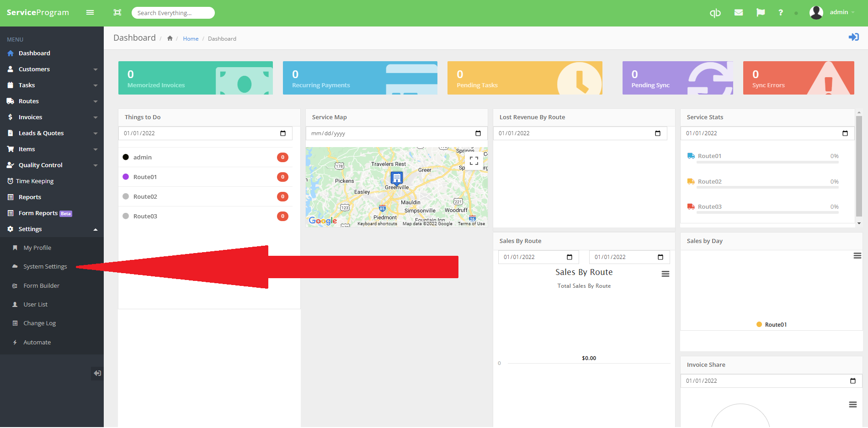Collapse the sidebar with arrow button
Viewport: 868px width, 428px height.
97,373
